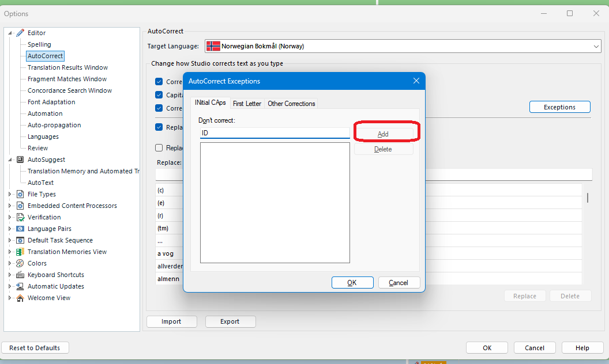Toggle the third checkbox labeled 'Corre'
The image size is (609, 364).
point(159,108)
